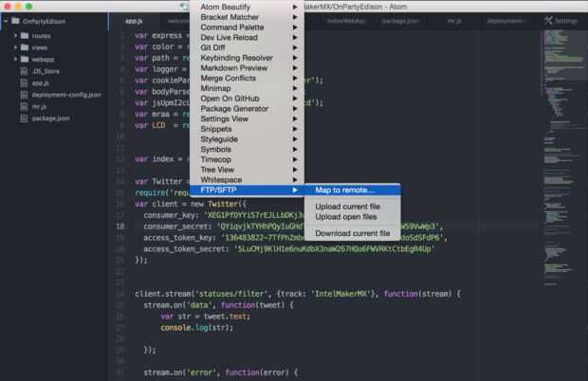588x381 pixels.
Task: Expand the webapp folder arrow
Action: [x=16, y=59]
